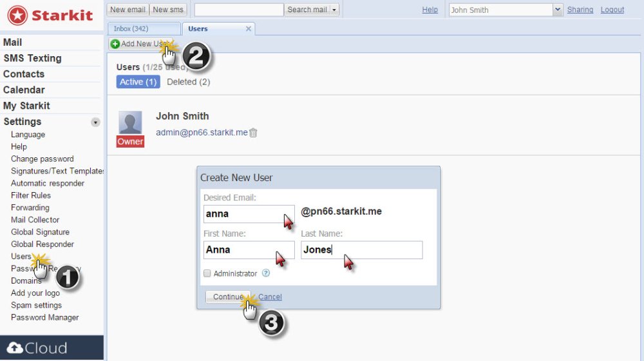Open the Search mail dropdown arrow
Viewport: 644px width, 361px height.
coord(334,10)
